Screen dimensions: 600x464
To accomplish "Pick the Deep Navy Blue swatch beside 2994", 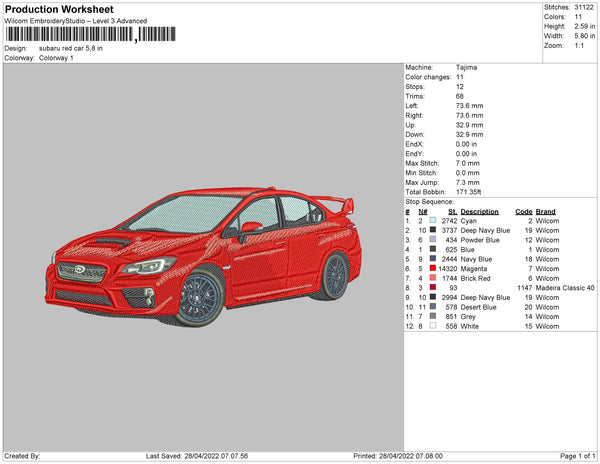I will [x=433, y=297].
